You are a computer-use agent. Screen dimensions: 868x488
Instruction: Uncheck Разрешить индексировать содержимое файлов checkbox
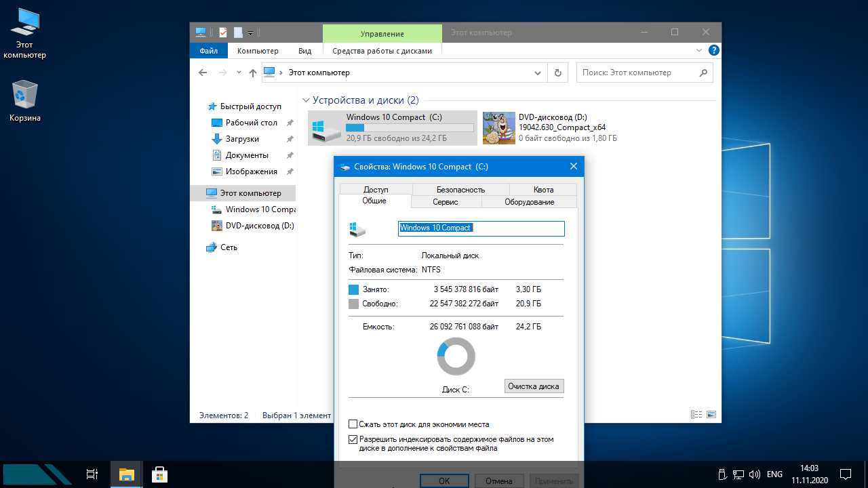pyautogui.click(x=353, y=439)
